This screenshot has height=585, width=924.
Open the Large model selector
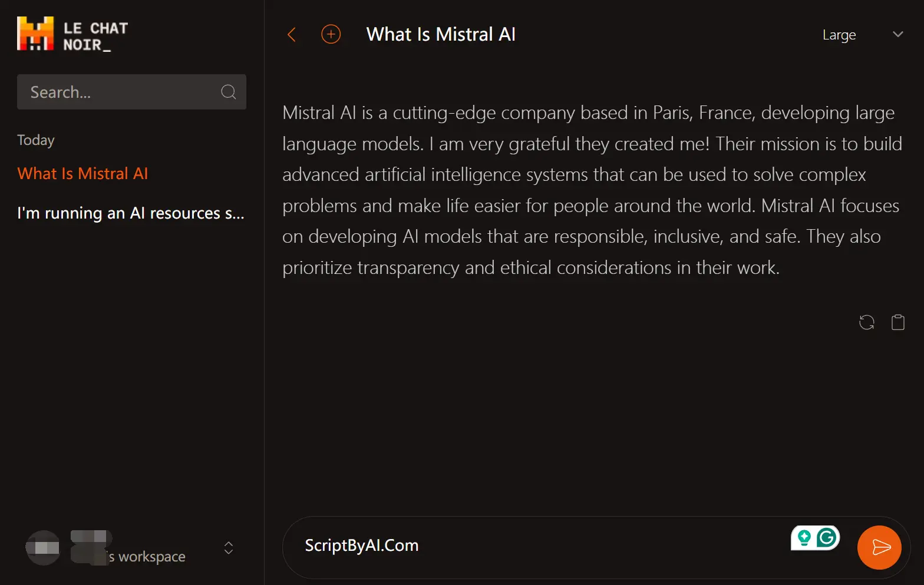pos(839,35)
